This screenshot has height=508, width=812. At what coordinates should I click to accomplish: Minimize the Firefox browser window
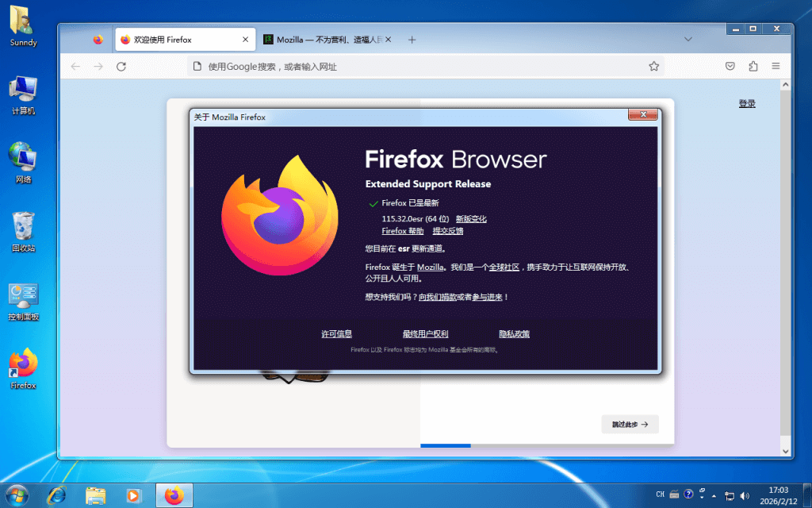735,29
